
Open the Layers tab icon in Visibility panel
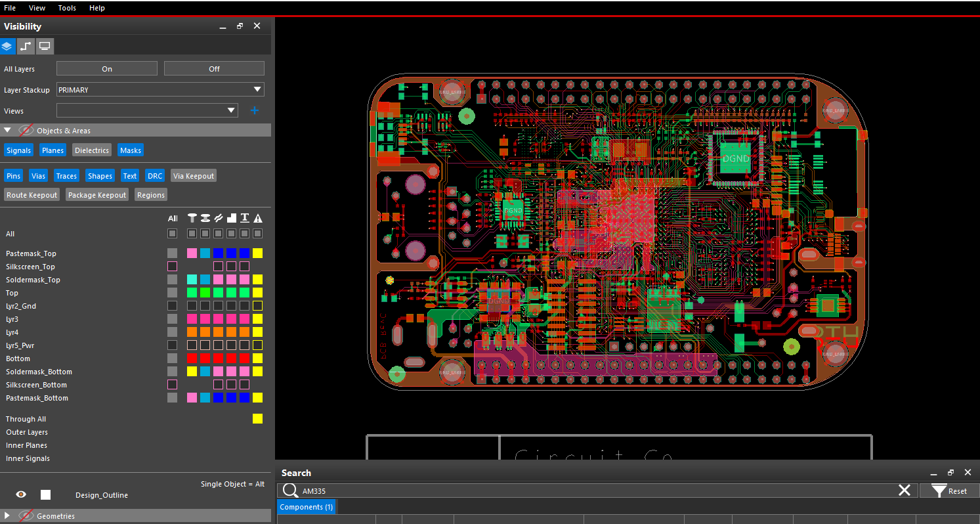[x=7, y=46]
